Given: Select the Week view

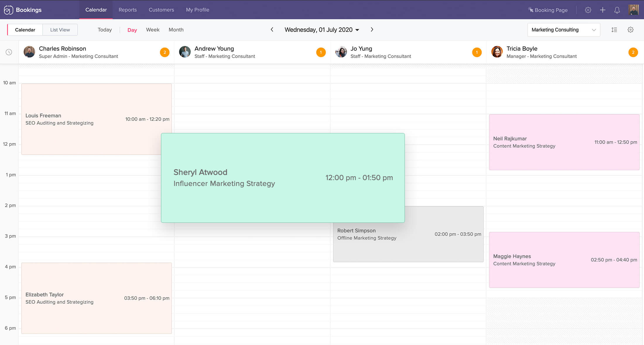Looking at the screenshot, I should pos(153,30).
